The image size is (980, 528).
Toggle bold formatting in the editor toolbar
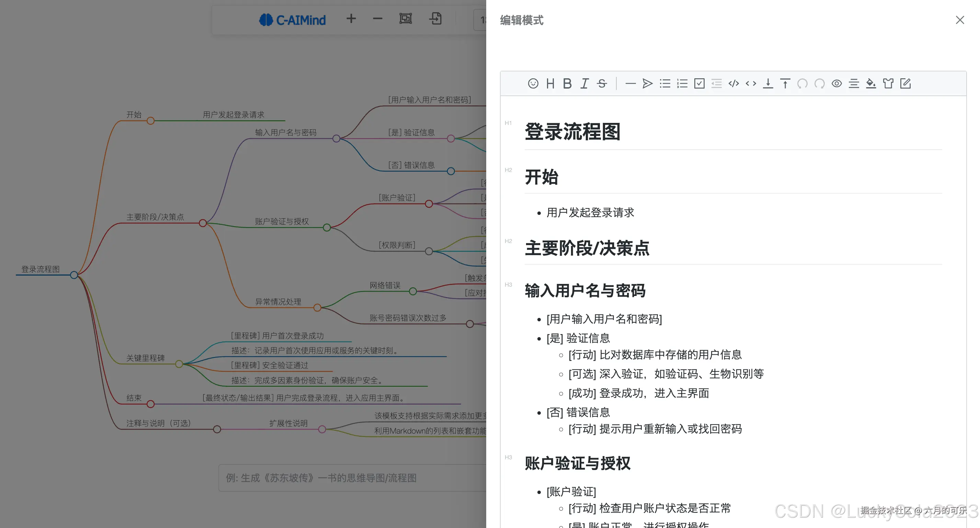coord(567,83)
